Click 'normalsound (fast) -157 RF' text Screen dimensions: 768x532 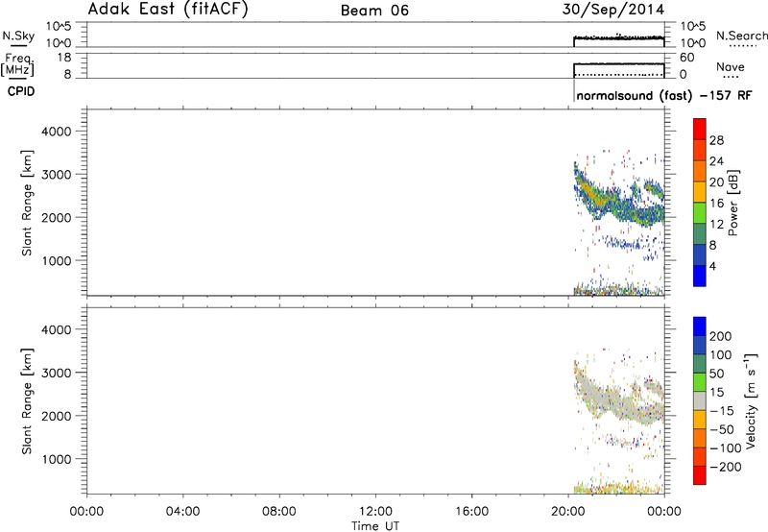pos(664,95)
